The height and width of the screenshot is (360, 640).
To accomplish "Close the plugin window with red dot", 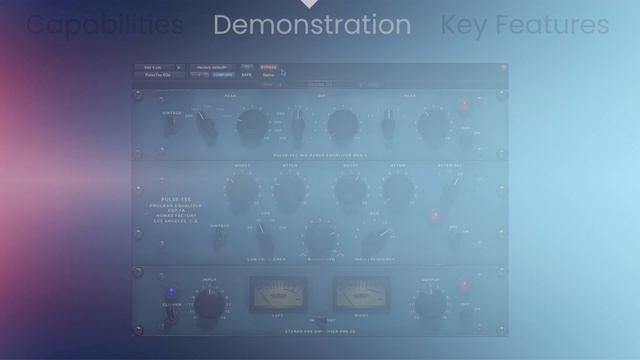I will click(x=504, y=68).
